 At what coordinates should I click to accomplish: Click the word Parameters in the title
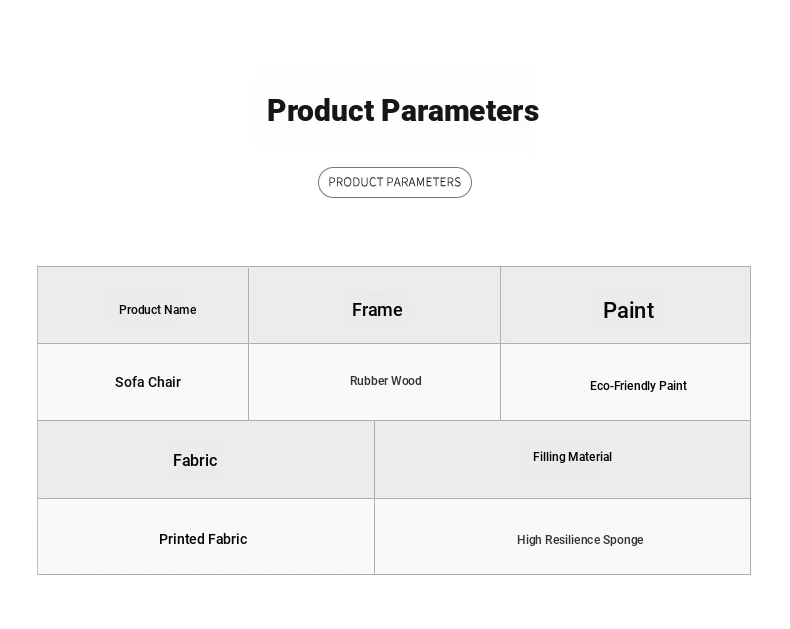coord(460,111)
